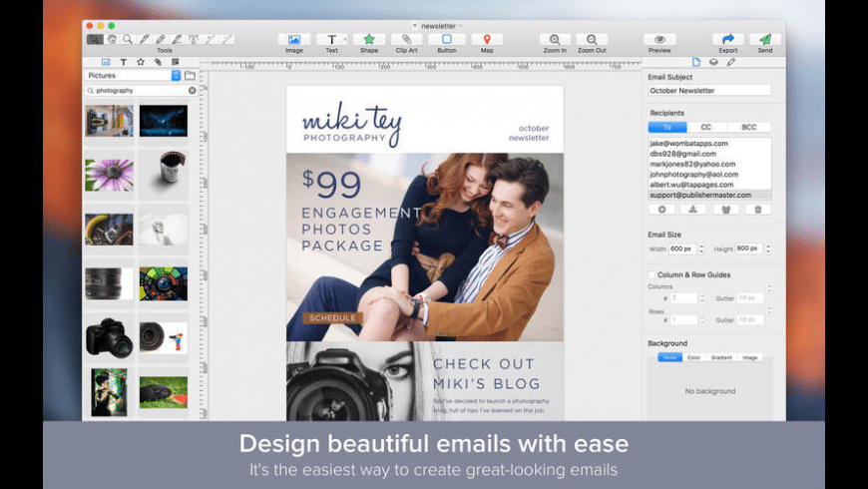This screenshot has width=868, height=489.
Task: Select the film roll thumbnail
Action: [171, 168]
